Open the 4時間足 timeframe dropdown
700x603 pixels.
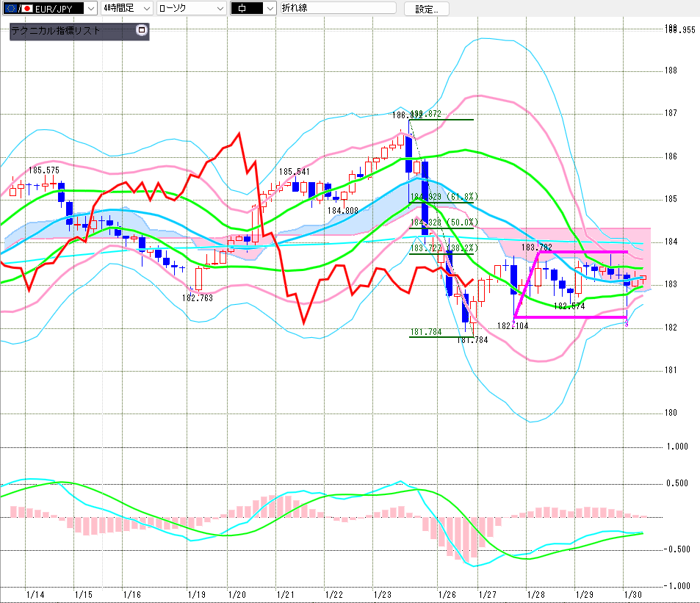click(x=145, y=8)
